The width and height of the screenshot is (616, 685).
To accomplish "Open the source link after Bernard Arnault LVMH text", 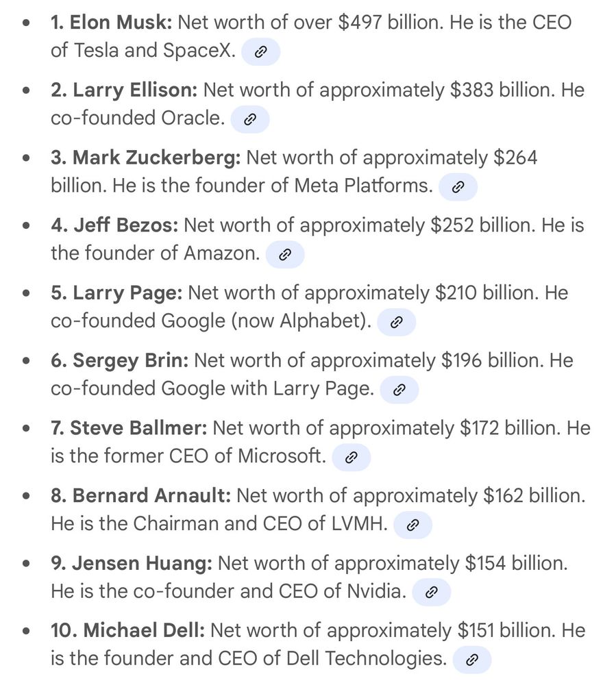I will 413,525.
